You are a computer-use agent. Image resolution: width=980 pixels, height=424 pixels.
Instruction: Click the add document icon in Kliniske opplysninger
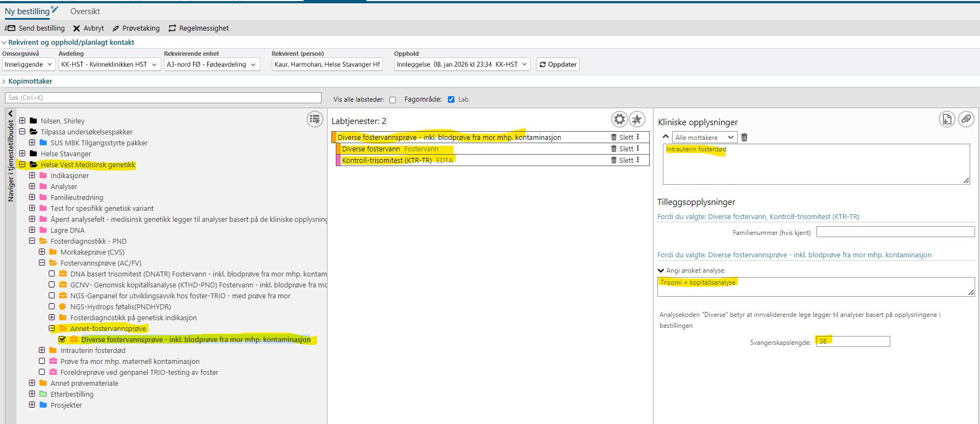(x=947, y=119)
